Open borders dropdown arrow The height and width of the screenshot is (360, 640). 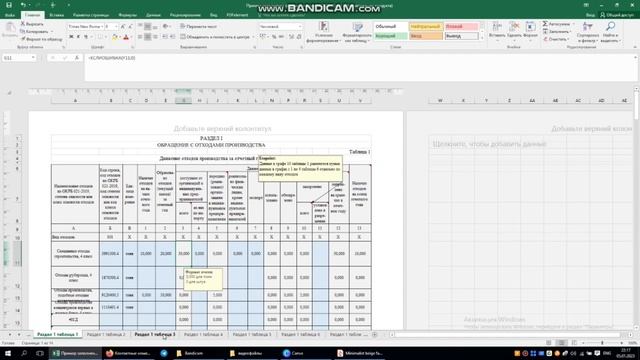coord(105,37)
